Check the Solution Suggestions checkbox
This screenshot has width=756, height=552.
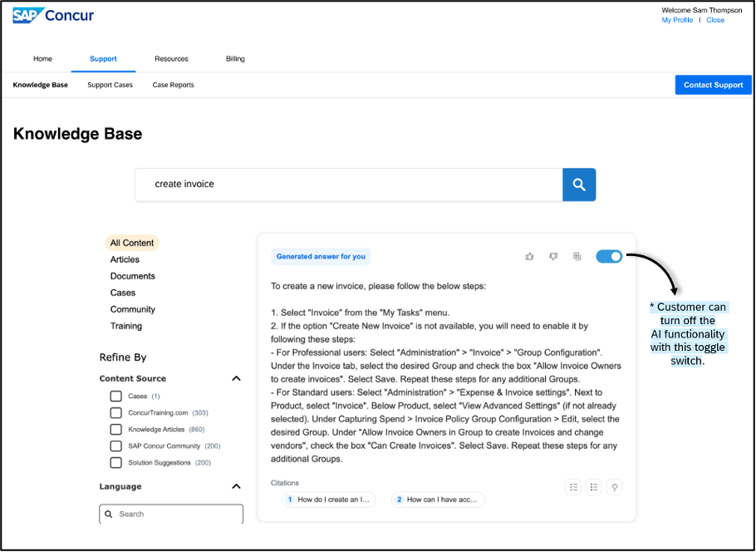115,463
